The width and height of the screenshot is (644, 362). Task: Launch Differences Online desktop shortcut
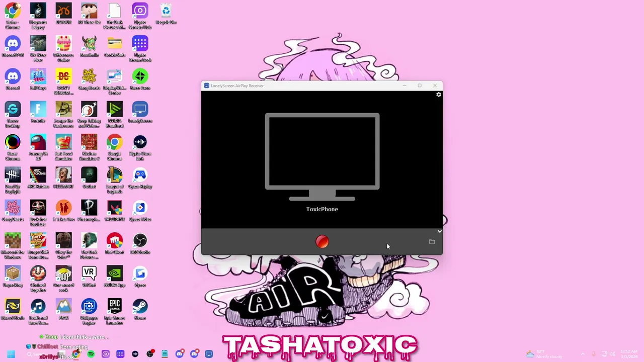point(63,48)
